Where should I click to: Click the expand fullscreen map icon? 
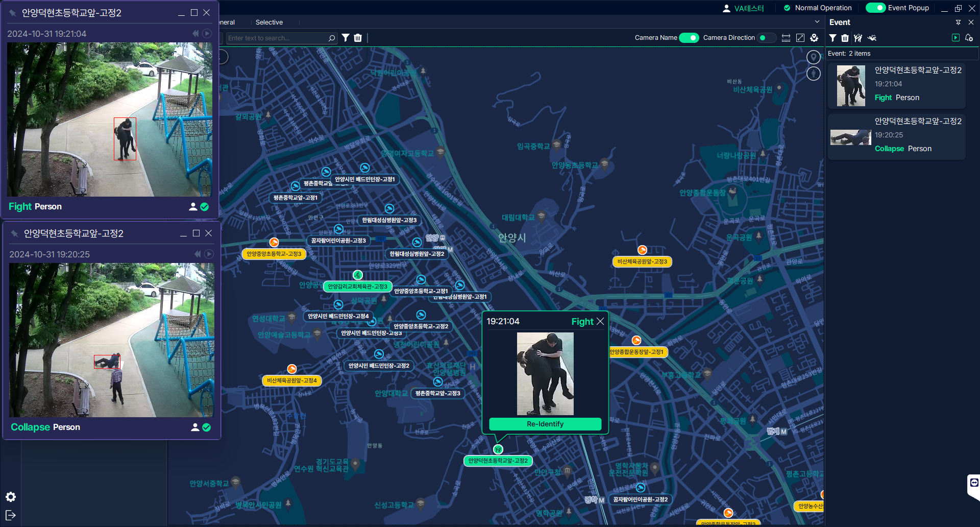pos(800,38)
